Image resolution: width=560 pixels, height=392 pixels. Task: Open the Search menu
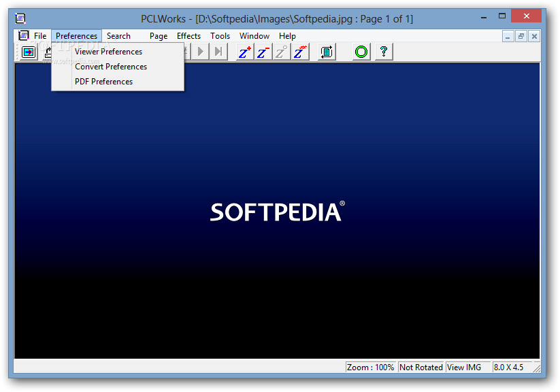118,36
